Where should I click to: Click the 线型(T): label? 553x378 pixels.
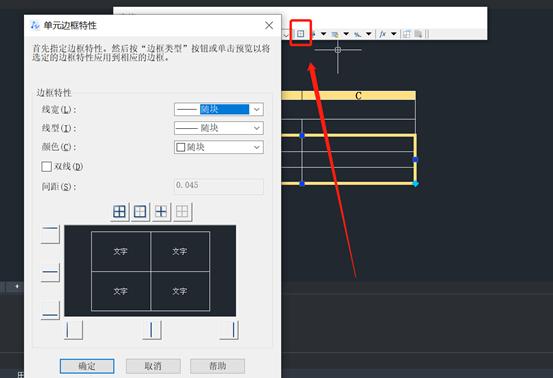[x=59, y=128]
